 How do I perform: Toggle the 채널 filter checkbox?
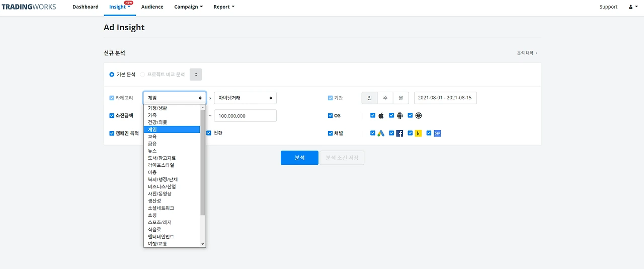pos(330,133)
